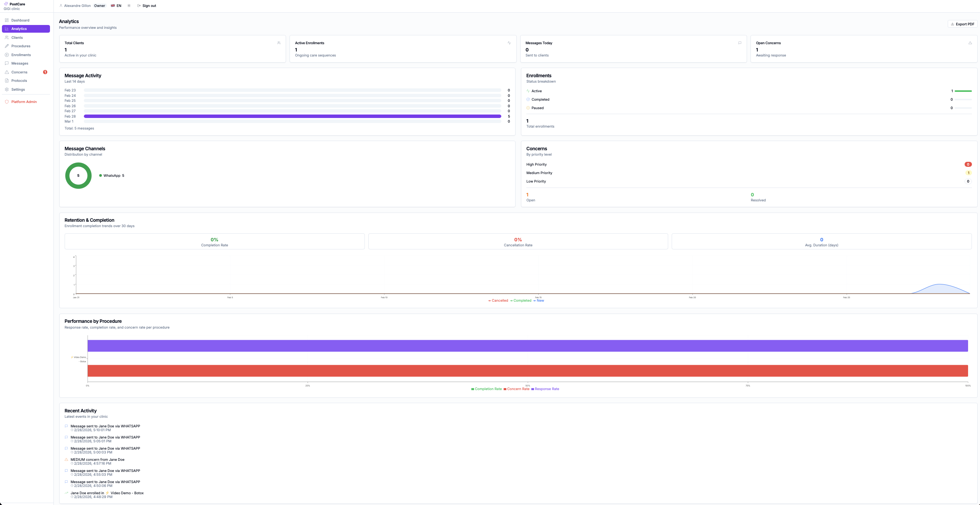
Task: Open the EN language selector
Action: pos(116,5)
